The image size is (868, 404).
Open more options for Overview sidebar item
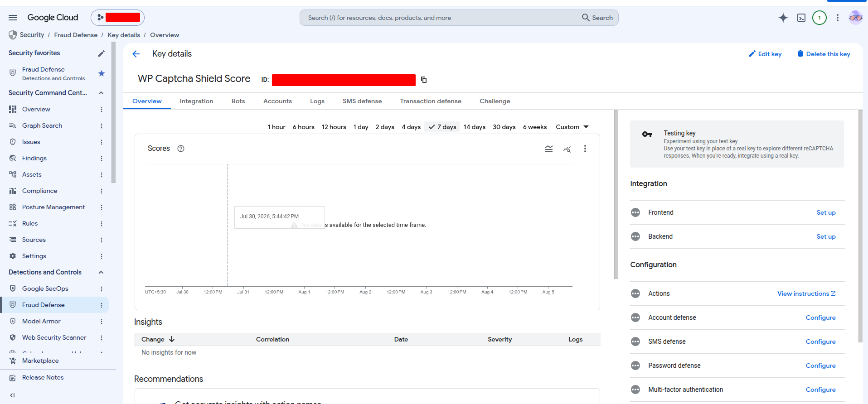[x=102, y=110]
